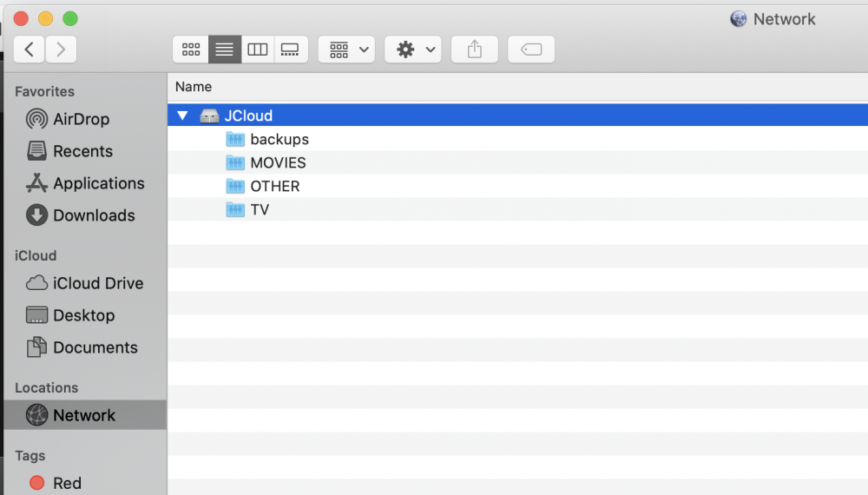Viewport: 868px width, 495px height.
Task: Select the JCloud row name
Action: coord(248,115)
